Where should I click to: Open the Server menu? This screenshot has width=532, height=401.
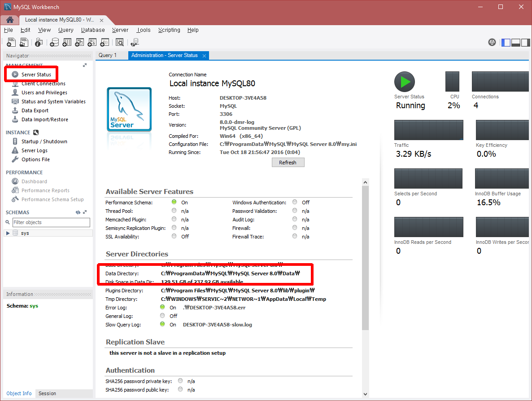[120, 30]
